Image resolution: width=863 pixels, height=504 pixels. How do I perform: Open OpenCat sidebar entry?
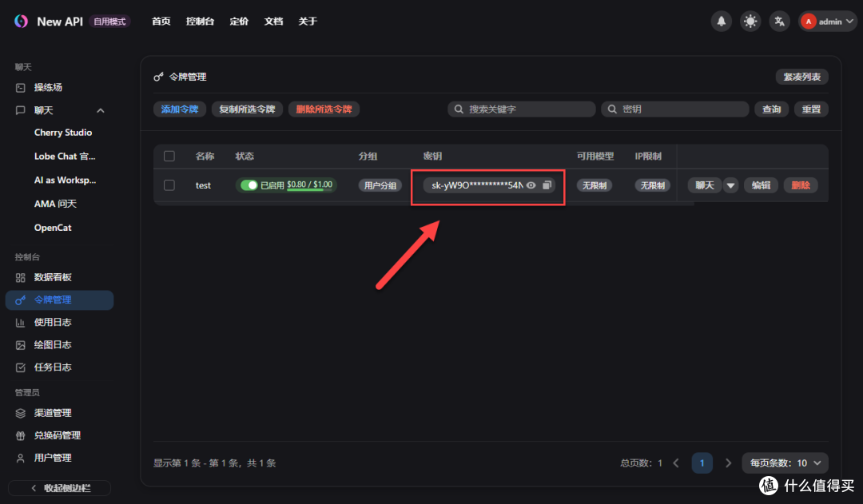tap(53, 228)
